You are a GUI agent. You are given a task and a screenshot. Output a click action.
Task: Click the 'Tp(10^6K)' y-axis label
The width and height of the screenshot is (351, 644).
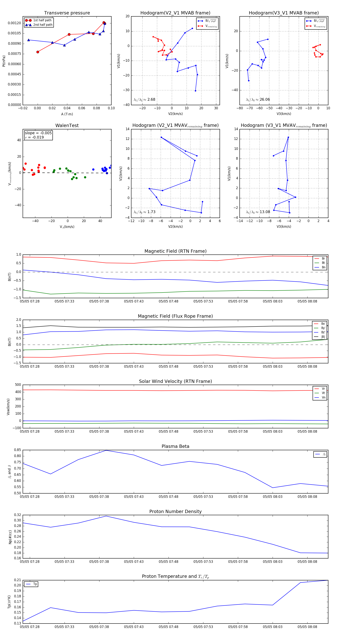tap(9, 602)
